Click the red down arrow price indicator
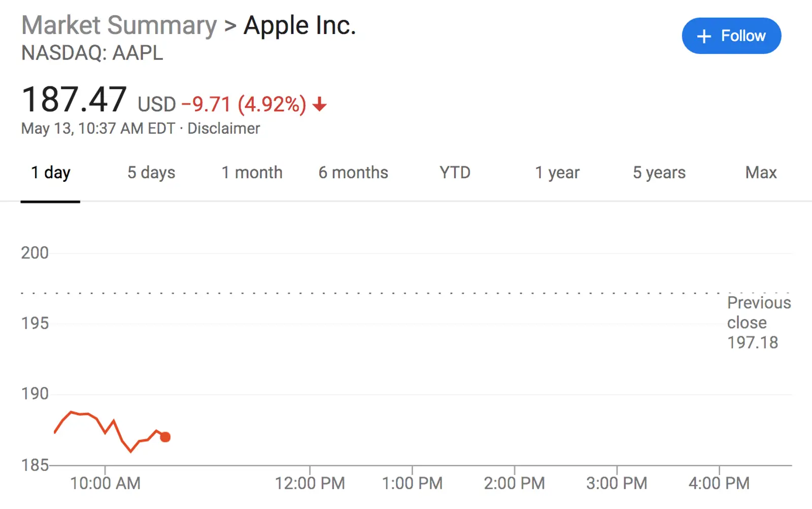812x509 pixels. (x=320, y=105)
